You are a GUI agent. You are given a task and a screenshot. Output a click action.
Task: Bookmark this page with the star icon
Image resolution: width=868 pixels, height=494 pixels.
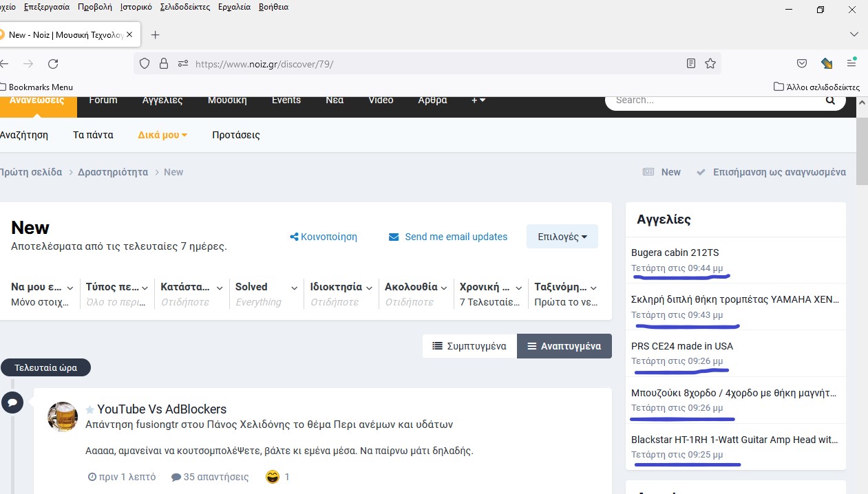click(x=710, y=63)
